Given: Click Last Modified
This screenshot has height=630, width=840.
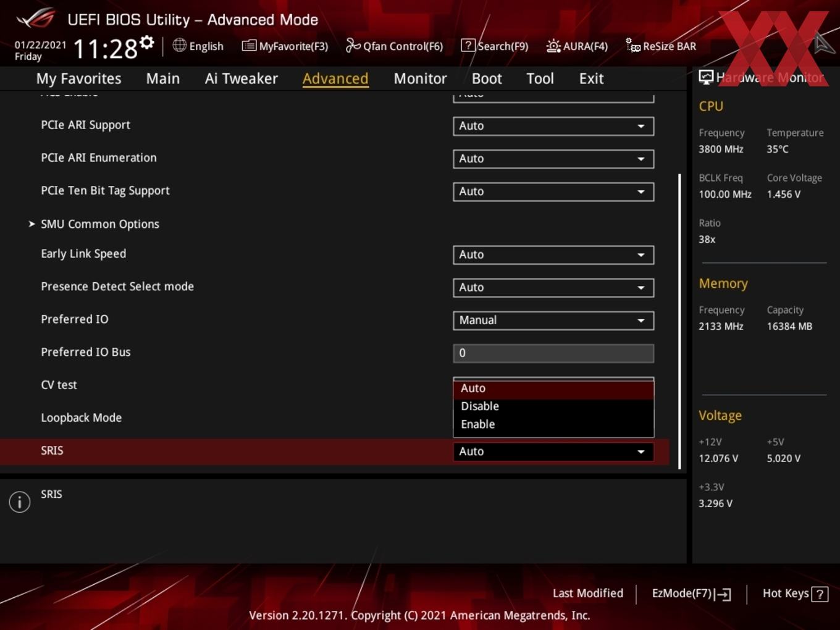Looking at the screenshot, I should (x=588, y=594).
